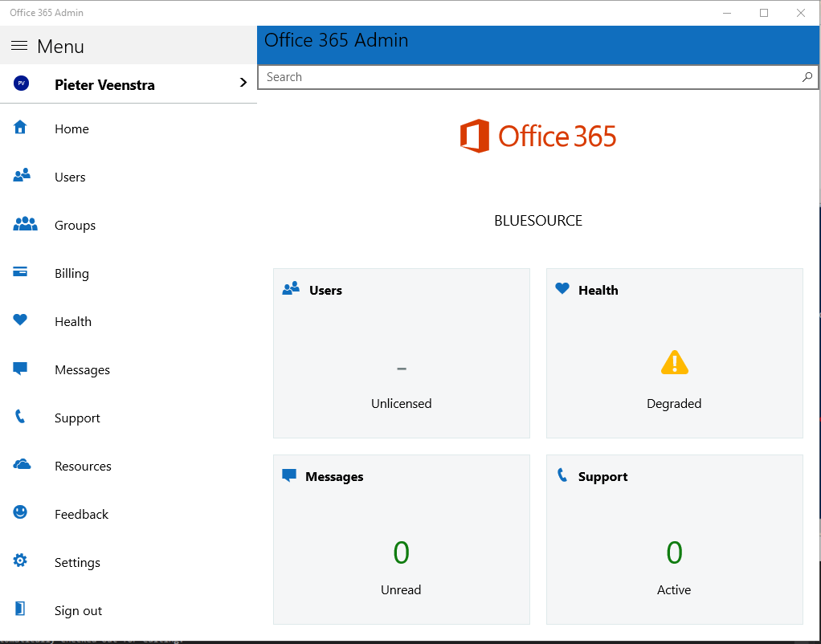
Task: Open the Health menu entry
Action: [x=129, y=321]
